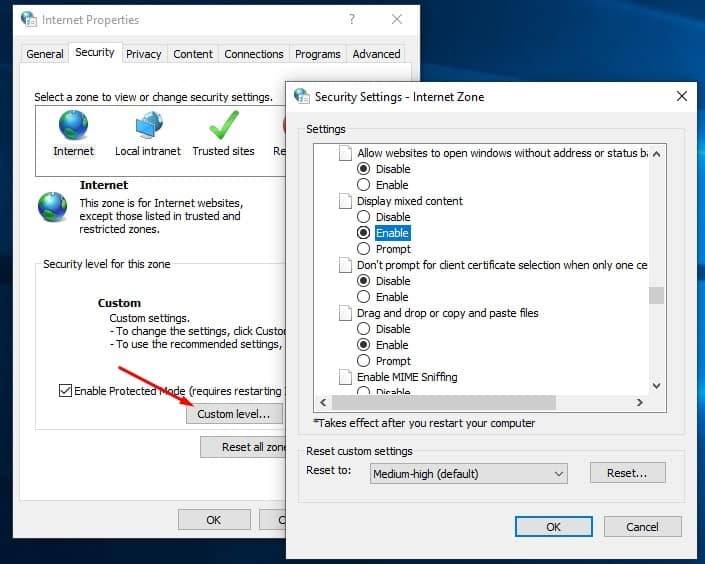Toggle the Enable Protected Mode checkbox

(x=65, y=390)
